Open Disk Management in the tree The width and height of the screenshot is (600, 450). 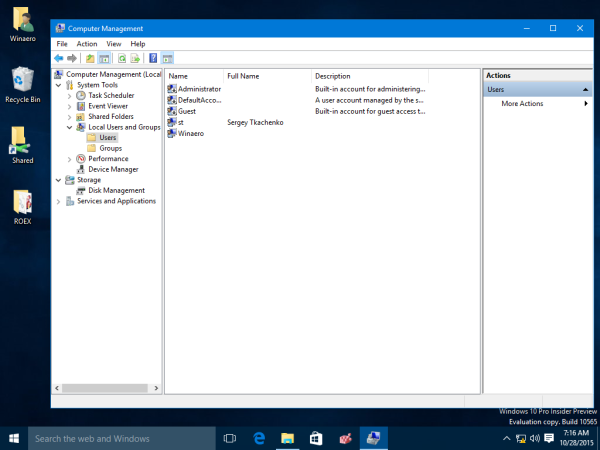point(115,190)
